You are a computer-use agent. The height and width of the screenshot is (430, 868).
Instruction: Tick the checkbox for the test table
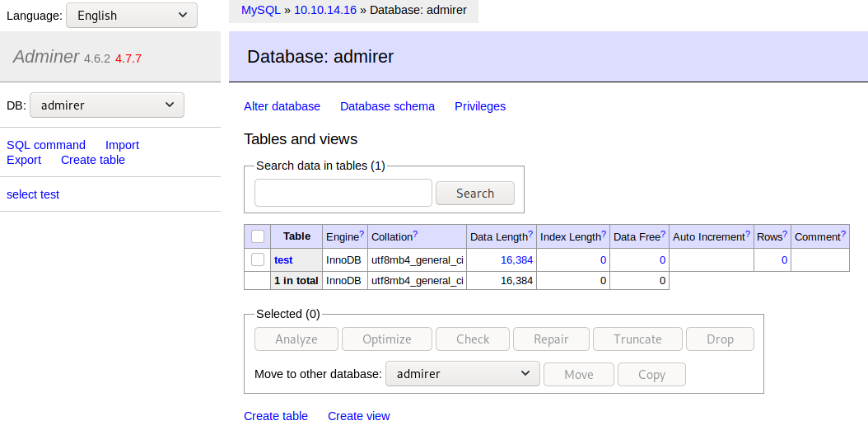(x=258, y=259)
